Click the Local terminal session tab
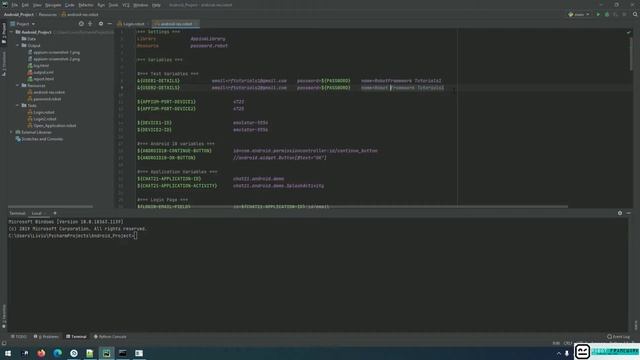 [x=37, y=213]
